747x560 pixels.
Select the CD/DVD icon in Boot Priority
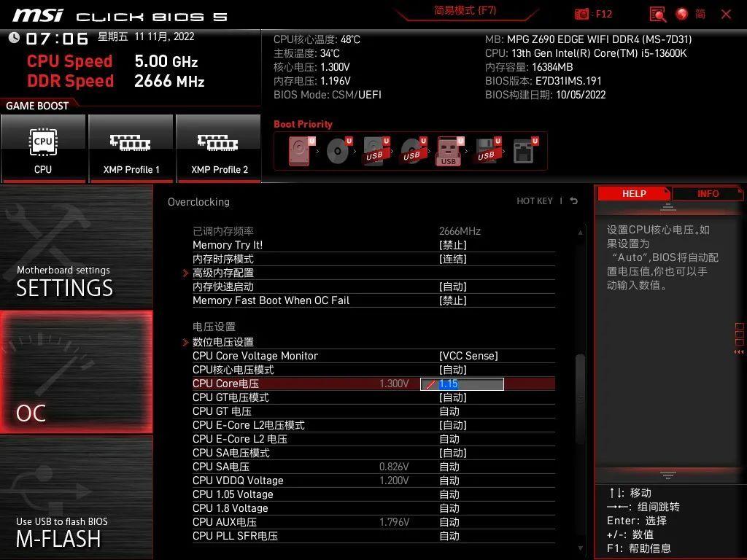click(338, 151)
